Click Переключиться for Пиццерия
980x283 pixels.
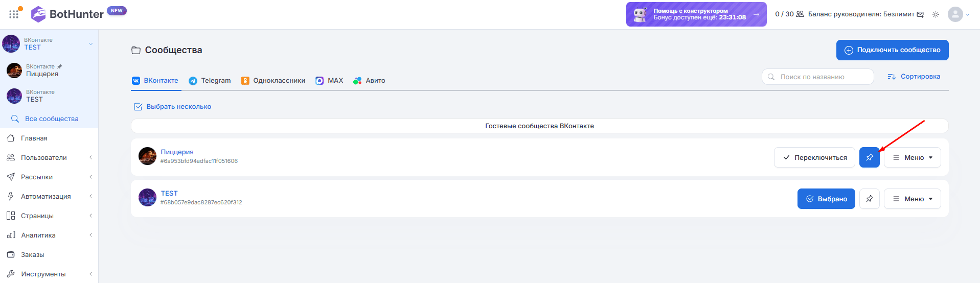point(814,157)
